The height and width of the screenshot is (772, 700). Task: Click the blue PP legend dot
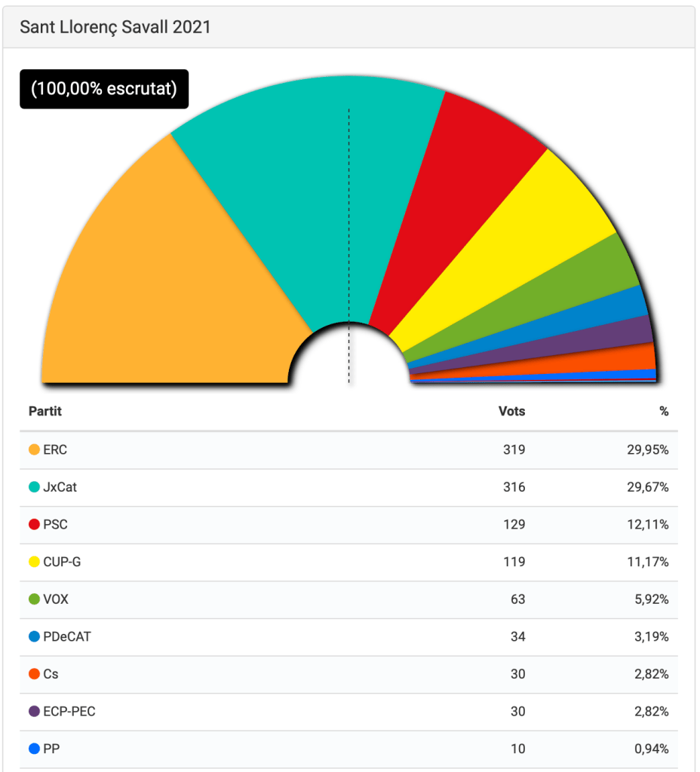tap(34, 749)
